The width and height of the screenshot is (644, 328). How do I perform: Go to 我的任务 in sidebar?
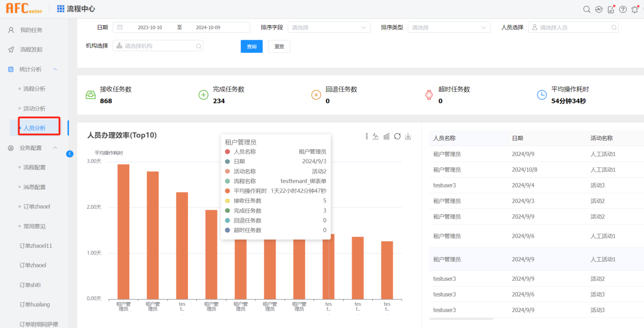click(x=31, y=30)
